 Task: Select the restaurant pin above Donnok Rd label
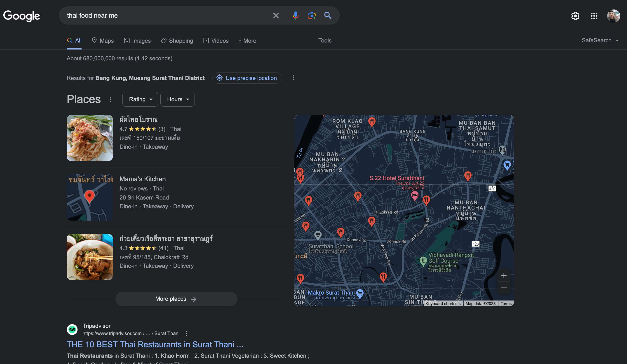341,233
